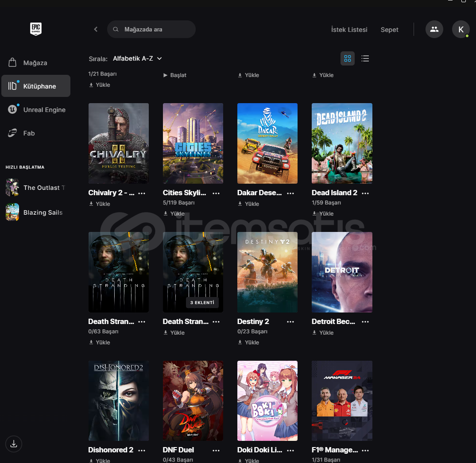Click the Epic Games logo
The height and width of the screenshot is (463, 476).
36,29
